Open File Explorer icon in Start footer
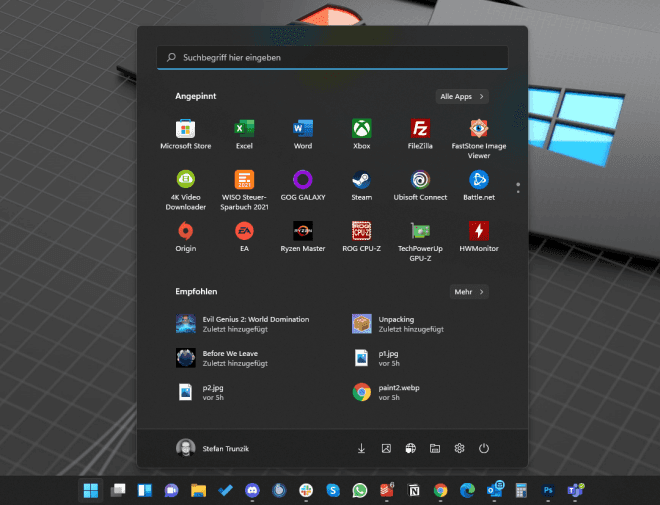The image size is (660, 505). (x=435, y=449)
